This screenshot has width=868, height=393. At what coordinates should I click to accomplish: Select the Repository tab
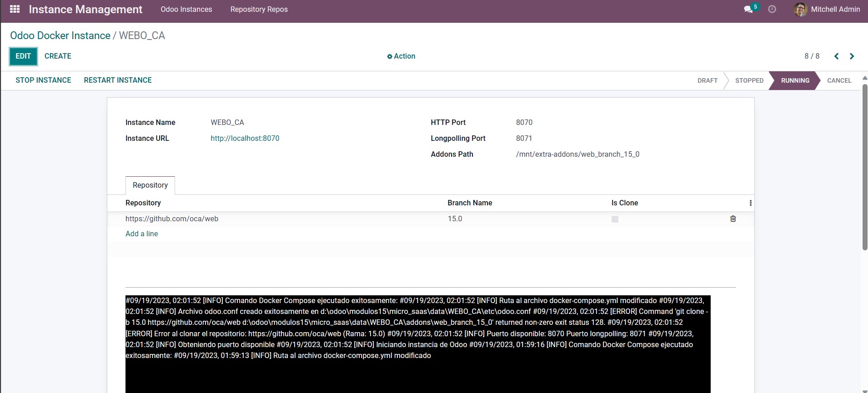150,185
